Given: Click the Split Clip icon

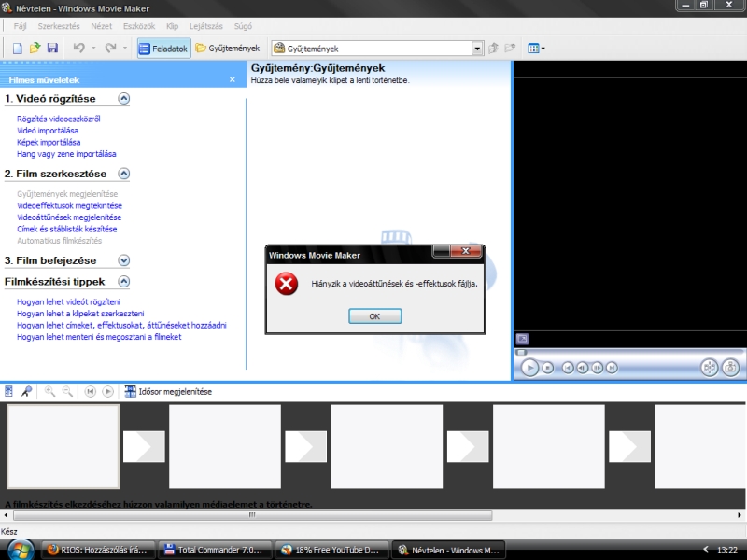Looking at the screenshot, I should (710, 368).
